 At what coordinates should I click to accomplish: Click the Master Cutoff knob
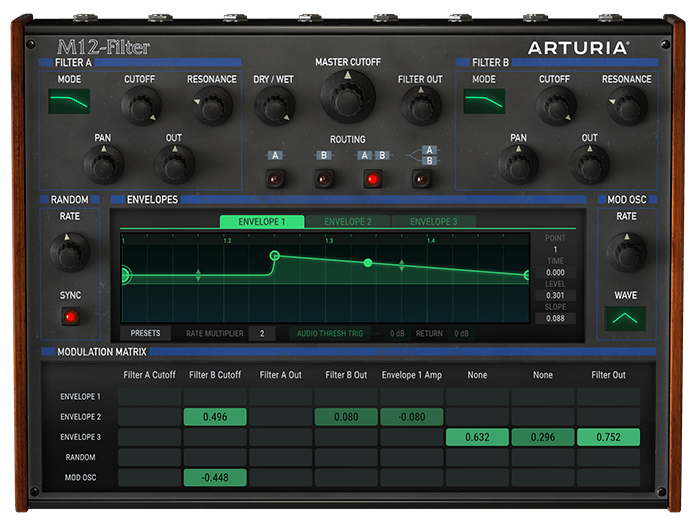pyautogui.click(x=348, y=97)
